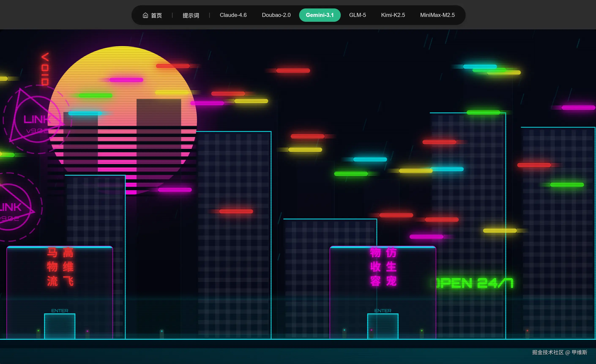Image resolution: width=596 pixels, height=364 pixels.
Task: Click the active Gemini-3.1 tab
Action: pyautogui.click(x=320, y=15)
